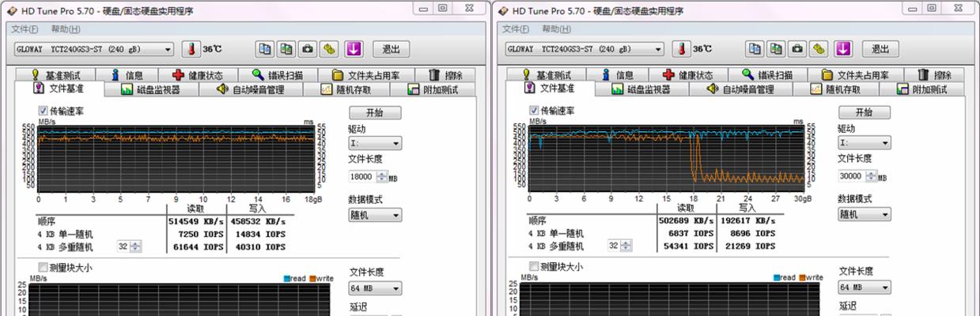Viewport: 980px width, 316px height.
Task: Toggle 传输速率 checkbox in left window
Action: tap(43, 111)
